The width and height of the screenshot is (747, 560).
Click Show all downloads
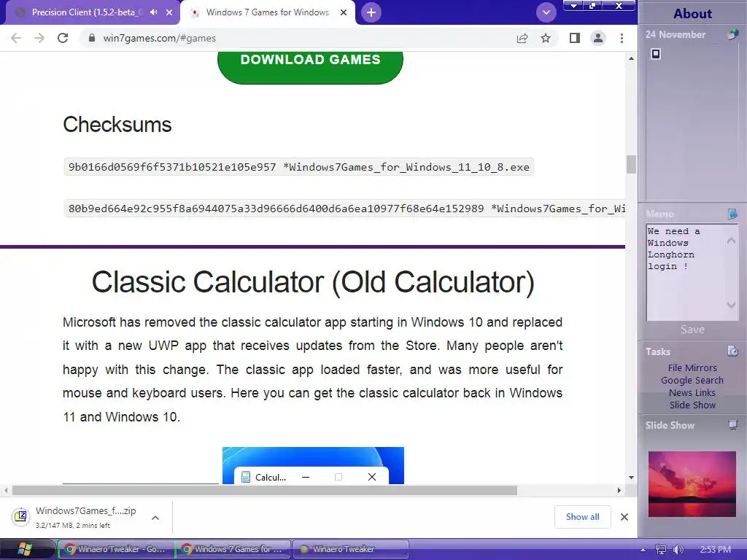(x=583, y=517)
